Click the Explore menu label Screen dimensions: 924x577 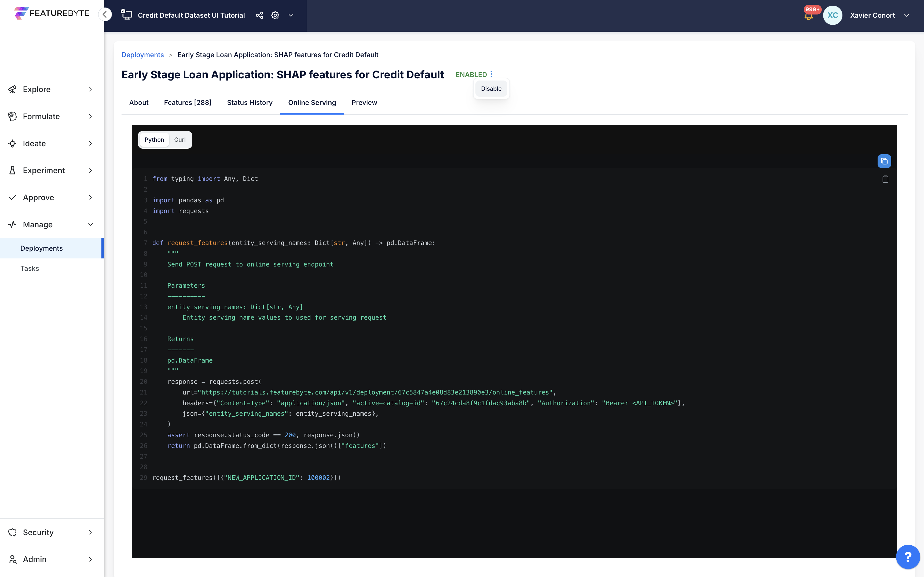click(x=37, y=89)
